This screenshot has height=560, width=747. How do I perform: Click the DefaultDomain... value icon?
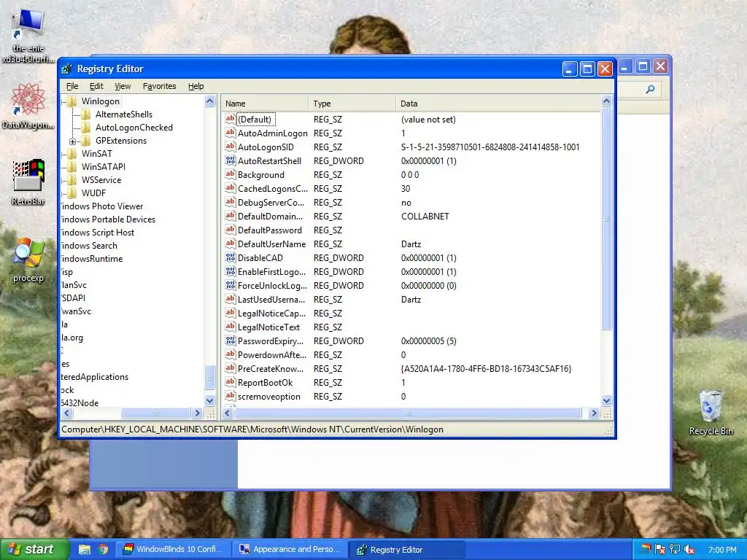(x=230, y=216)
